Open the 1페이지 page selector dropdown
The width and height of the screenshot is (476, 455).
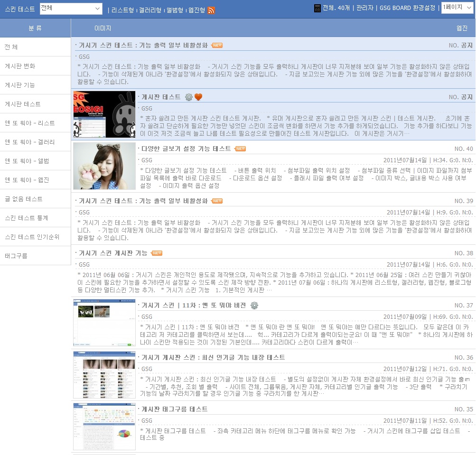pos(457,8)
